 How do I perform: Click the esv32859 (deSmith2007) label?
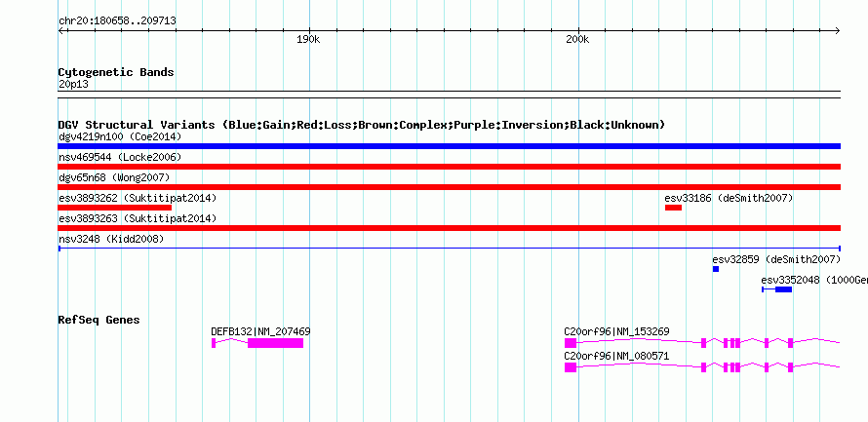[776, 259]
